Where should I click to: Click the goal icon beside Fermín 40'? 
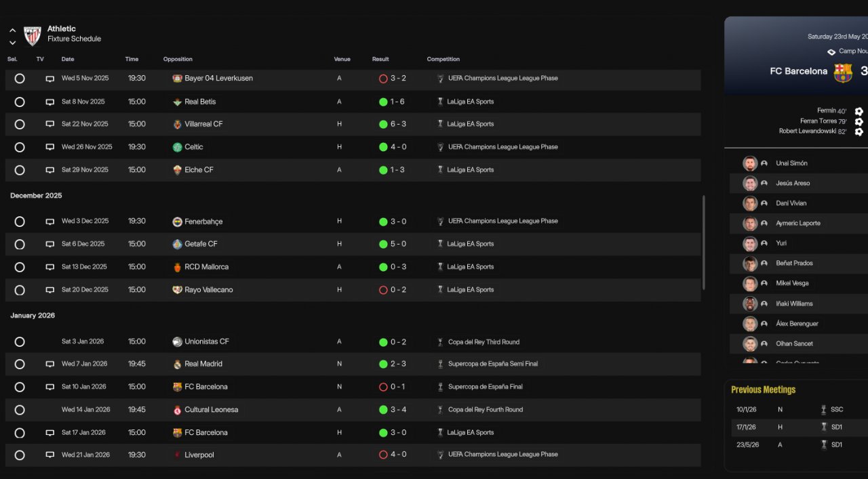coord(859,111)
